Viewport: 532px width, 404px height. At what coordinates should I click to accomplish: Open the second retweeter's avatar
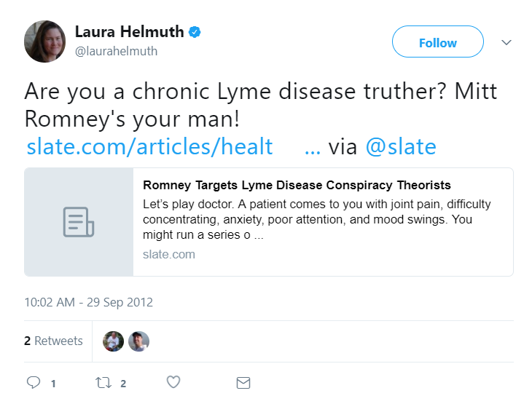coord(138,341)
